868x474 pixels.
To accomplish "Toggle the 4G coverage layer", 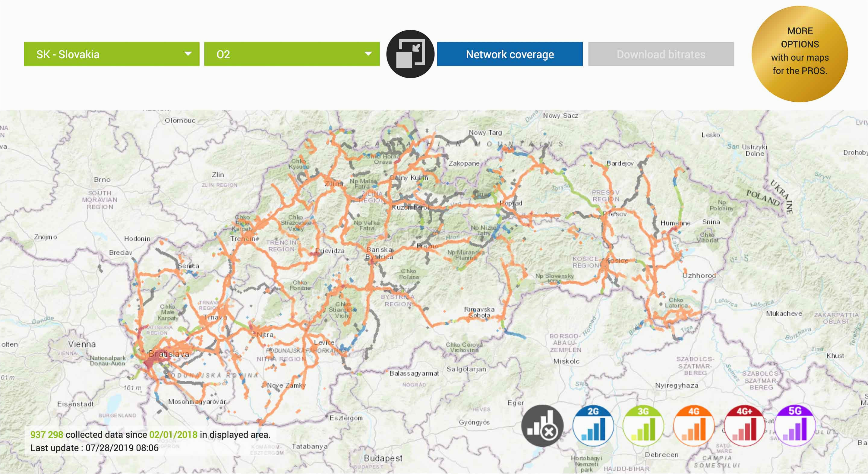I will point(694,426).
